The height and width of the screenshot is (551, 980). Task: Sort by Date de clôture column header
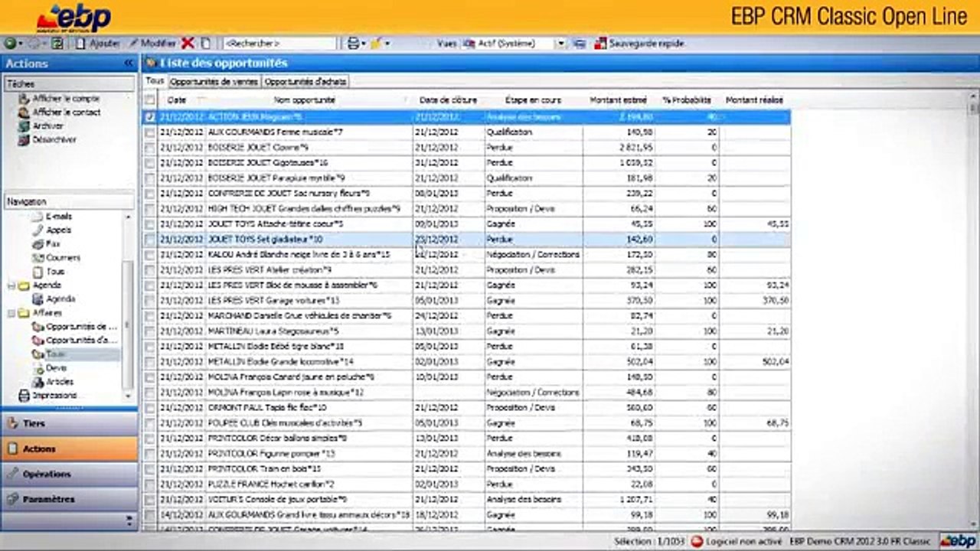pyautogui.click(x=448, y=100)
